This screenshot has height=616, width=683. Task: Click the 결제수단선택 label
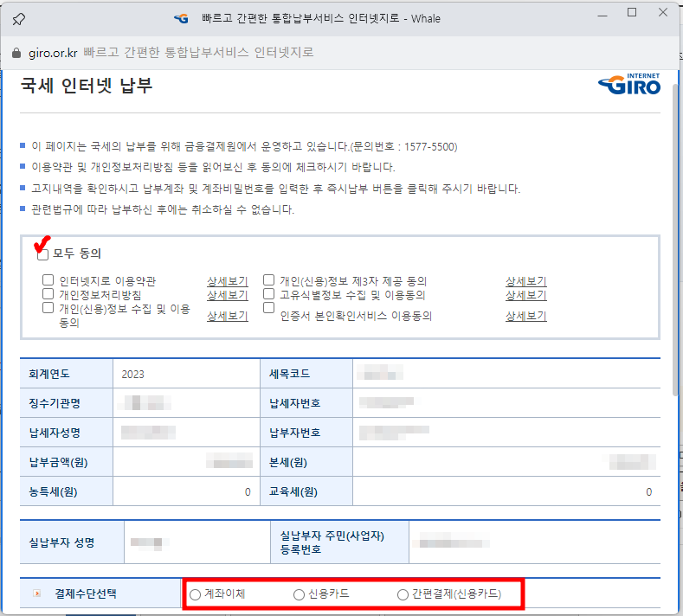click(86, 594)
